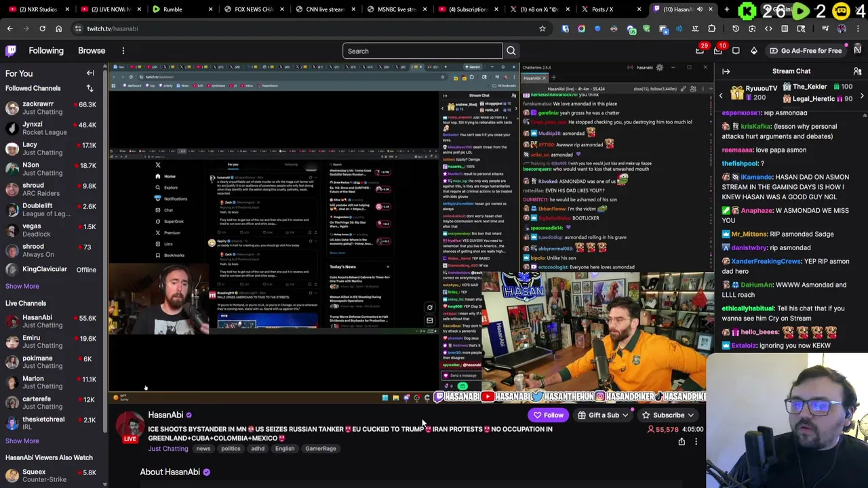868x488 pixels.
Task: Click the search magnifier button
Action: pyautogui.click(x=511, y=51)
